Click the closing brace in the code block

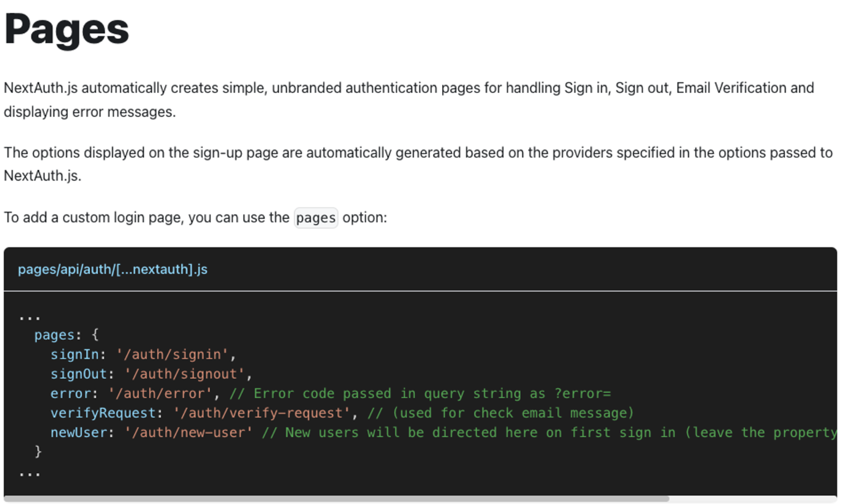coord(38,452)
